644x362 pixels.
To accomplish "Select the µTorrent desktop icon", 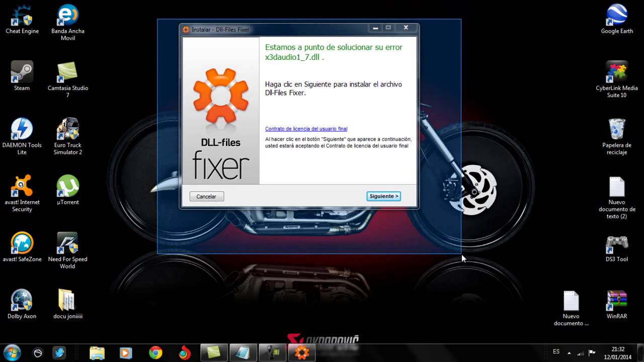I will click(x=68, y=190).
